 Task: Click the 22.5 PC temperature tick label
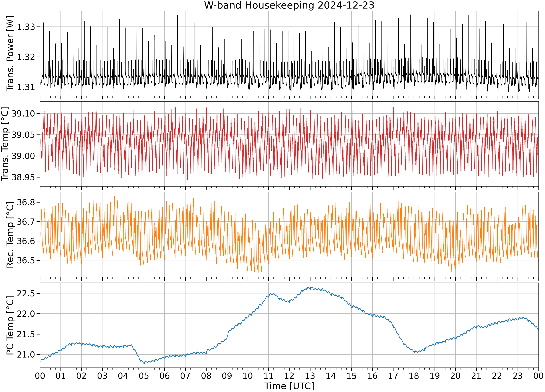click(26, 293)
